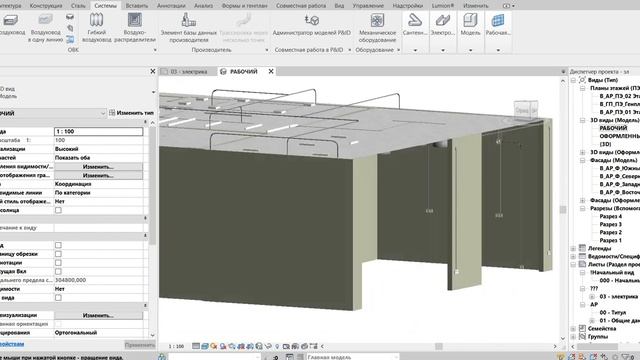
Task: Toggle the far clip 'Вкл' checkbox
Action: point(58,271)
